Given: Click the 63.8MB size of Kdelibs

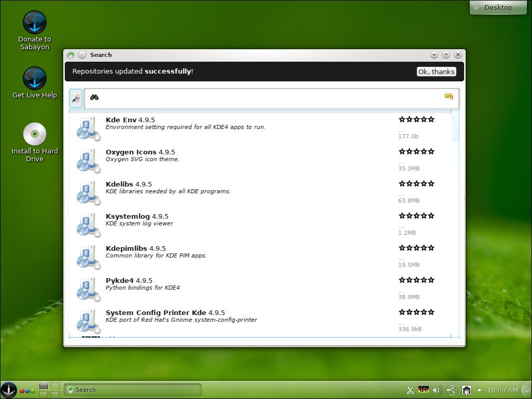Looking at the screenshot, I should (409, 201).
